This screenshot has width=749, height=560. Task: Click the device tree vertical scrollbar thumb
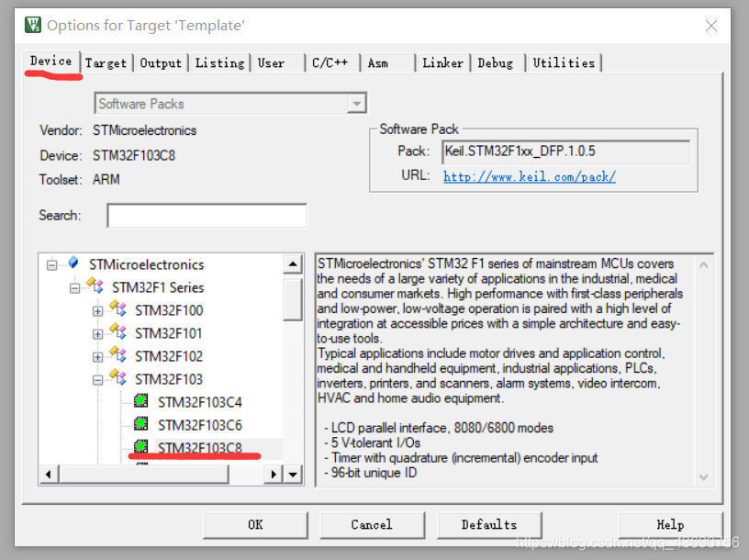(x=292, y=299)
